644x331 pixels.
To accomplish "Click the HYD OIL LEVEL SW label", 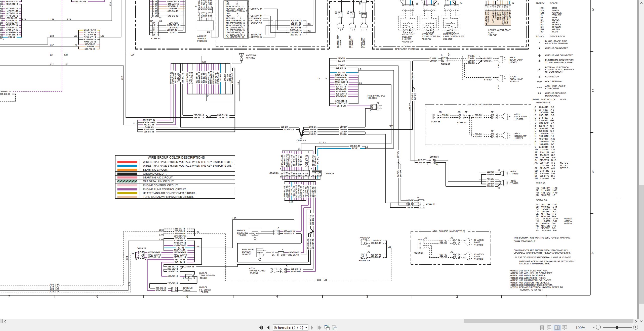I will point(243,233).
